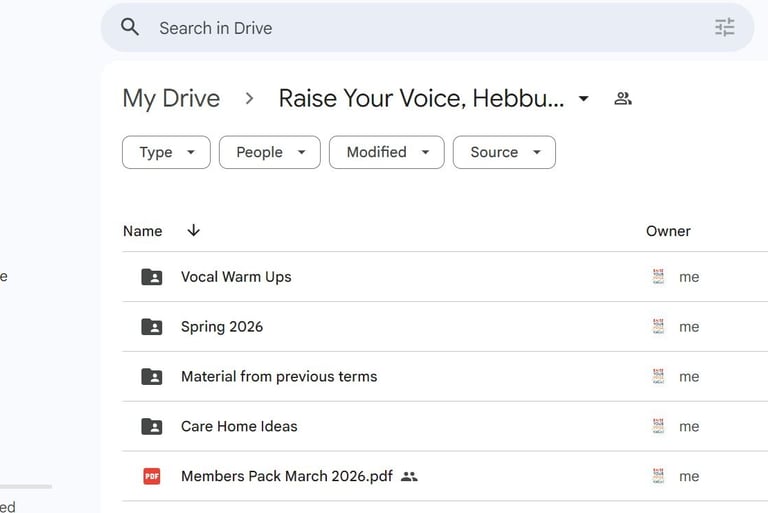Reverse sort direction arrow next to Name

(x=193, y=230)
